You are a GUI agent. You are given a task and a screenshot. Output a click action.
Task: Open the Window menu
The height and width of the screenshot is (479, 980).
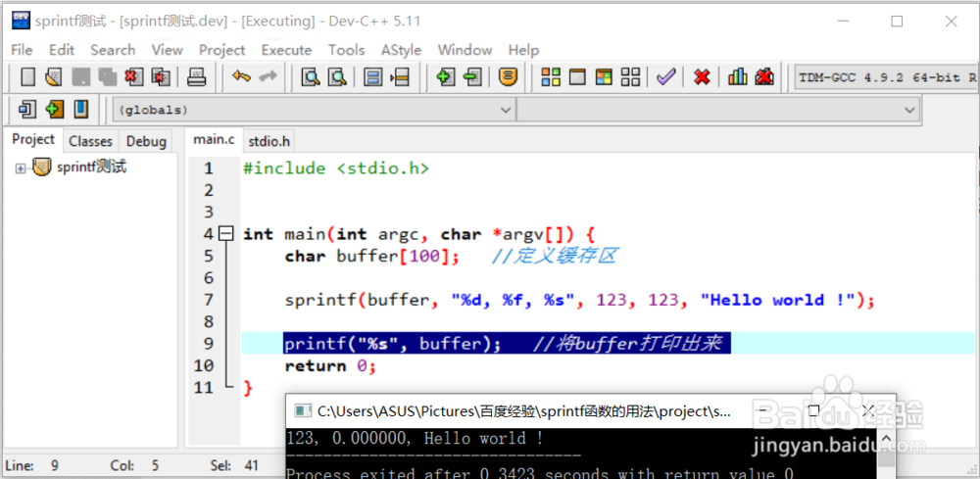[x=465, y=50]
